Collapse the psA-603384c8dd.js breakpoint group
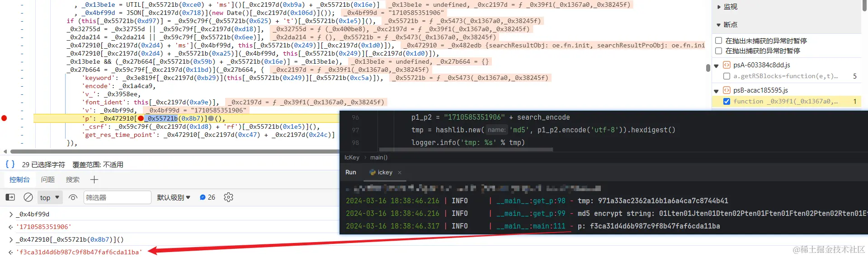The image size is (868, 257). (x=716, y=66)
